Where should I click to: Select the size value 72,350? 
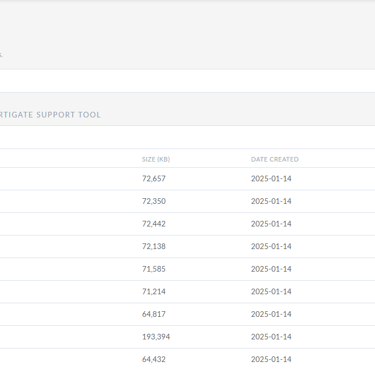pos(154,201)
